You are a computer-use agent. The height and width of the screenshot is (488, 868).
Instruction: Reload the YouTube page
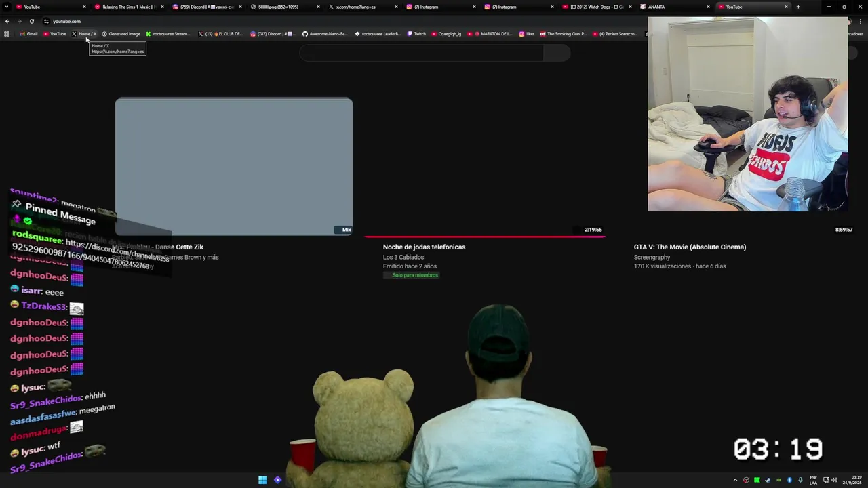click(31, 21)
